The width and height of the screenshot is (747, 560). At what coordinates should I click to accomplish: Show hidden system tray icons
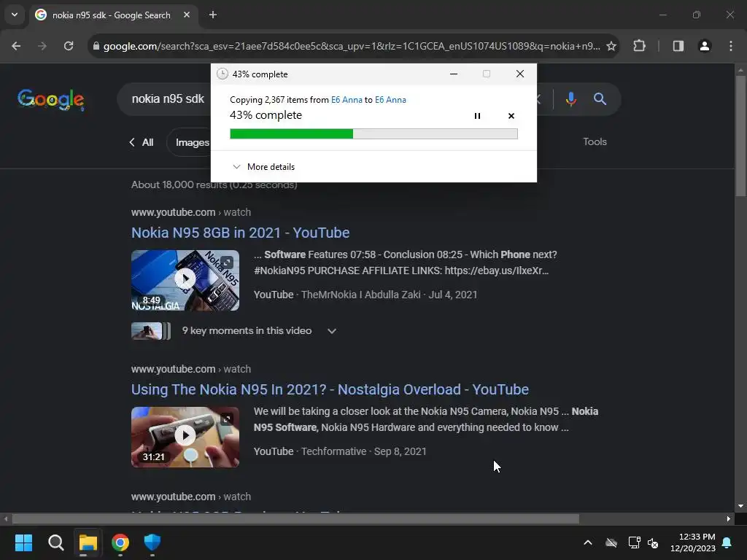pyautogui.click(x=588, y=542)
